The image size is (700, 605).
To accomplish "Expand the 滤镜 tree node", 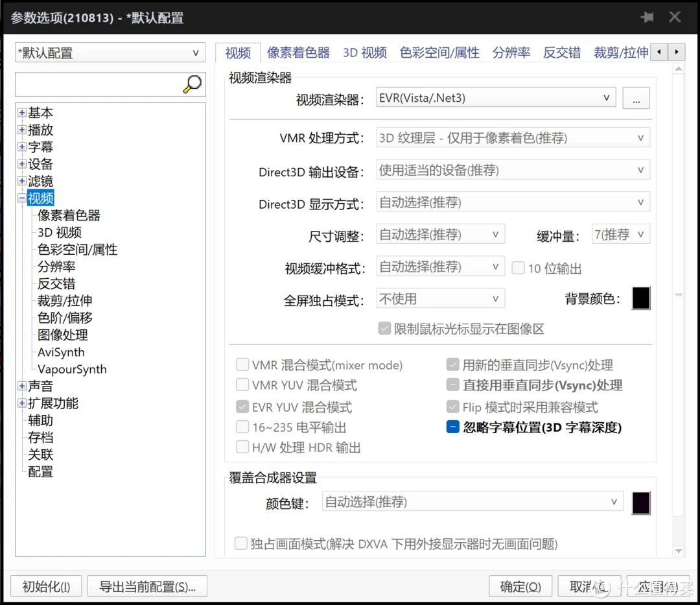I will click(x=22, y=181).
